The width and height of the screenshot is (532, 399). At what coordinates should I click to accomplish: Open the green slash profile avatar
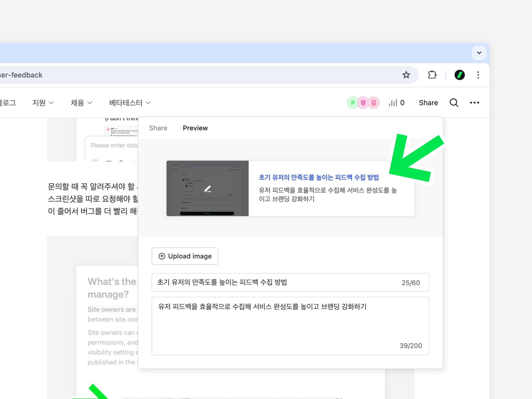(x=459, y=75)
